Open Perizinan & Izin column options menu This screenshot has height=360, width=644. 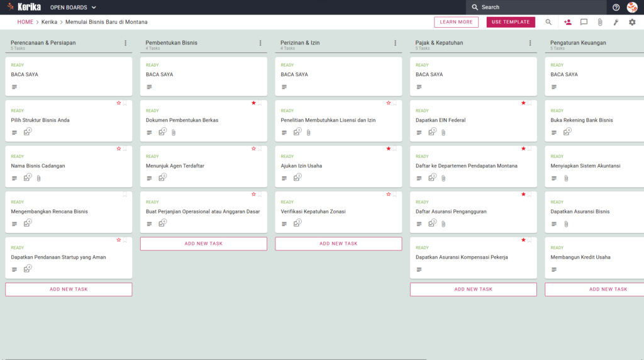click(395, 43)
